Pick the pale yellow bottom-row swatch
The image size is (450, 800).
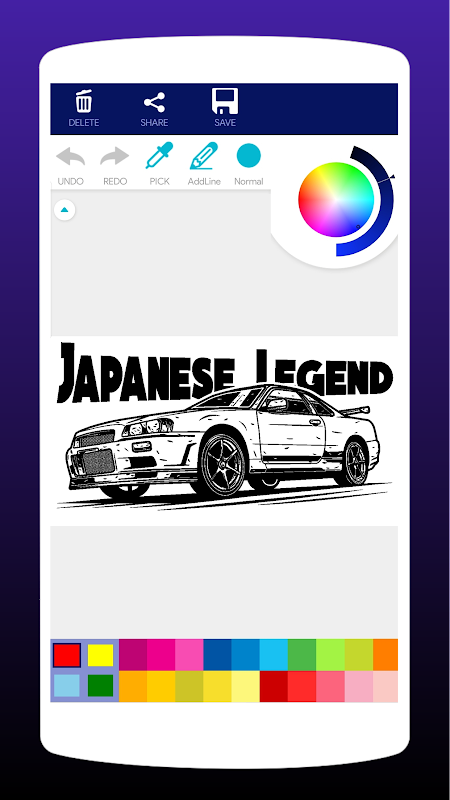(x=245, y=686)
